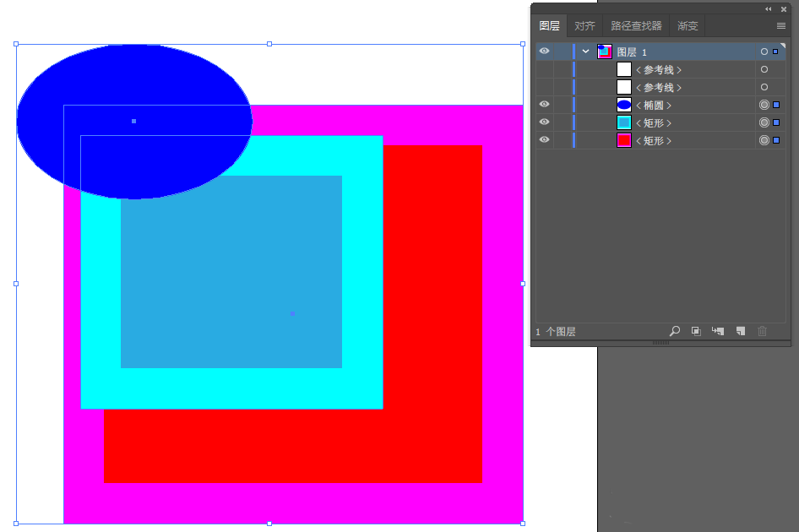
Task: Switch to the 图层 tab
Action: (x=549, y=25)
